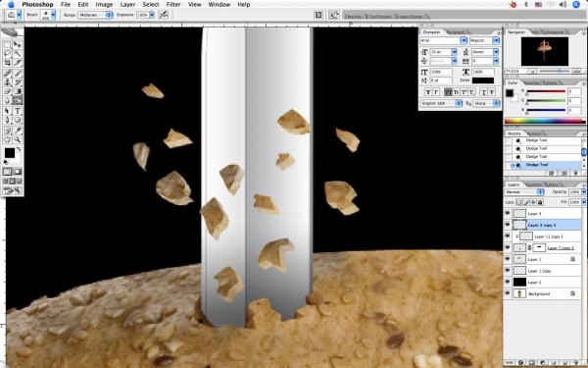Click Navigator zoom out button

point(531,71)
